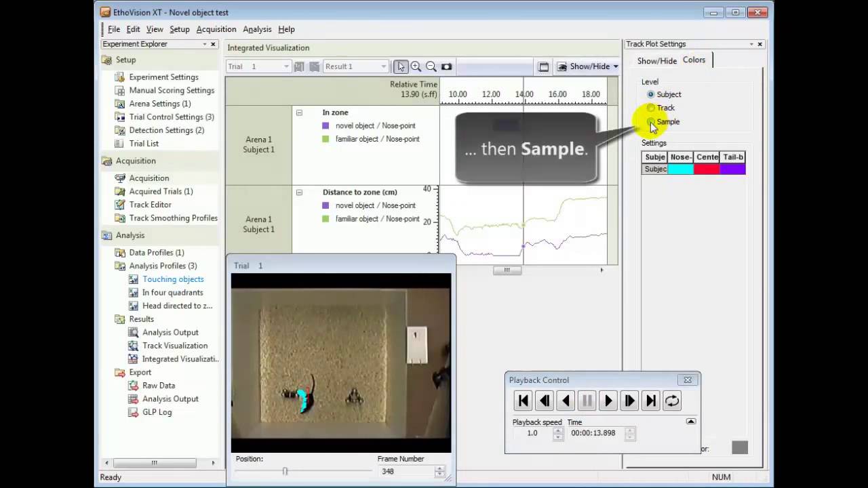This screenshot has height=488, width=868.
Task: Toggle the loop playback button
Action: (x=672, y=401)
